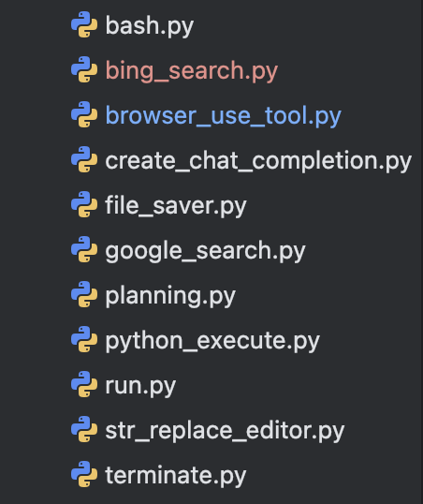Click the Python icon beside bash.py
The height and width of the screenshot is (504, 423).
pos(84,24)
